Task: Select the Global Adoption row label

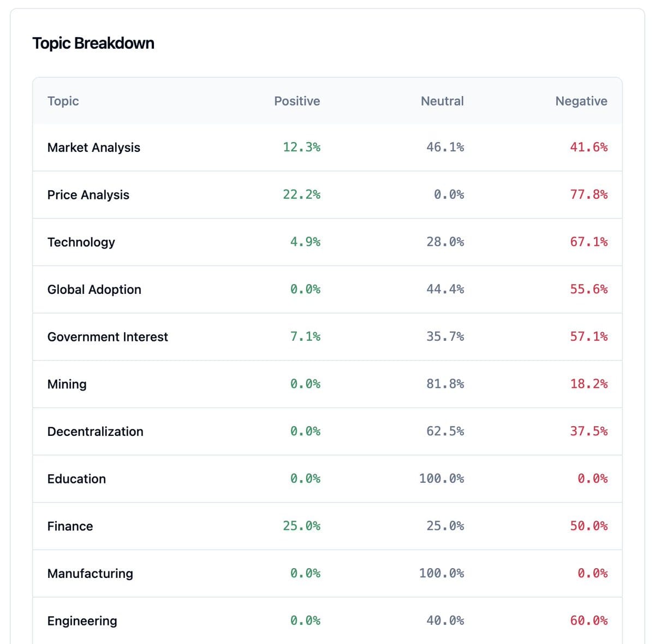Action: tap(94, 289)
